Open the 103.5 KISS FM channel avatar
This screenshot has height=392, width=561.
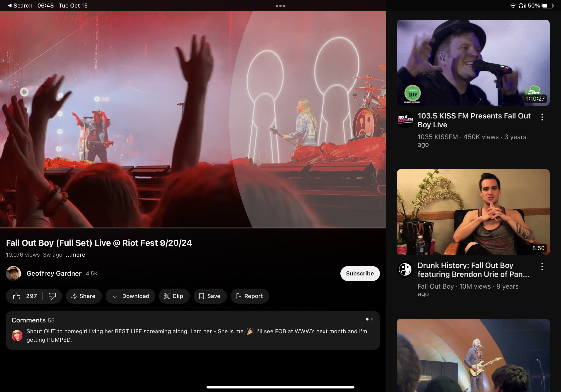[405, 120]
